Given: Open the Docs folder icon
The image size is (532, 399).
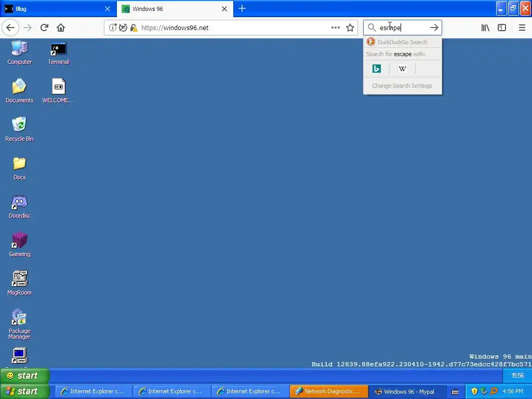Looking at the screenshot, I should 19,168.
